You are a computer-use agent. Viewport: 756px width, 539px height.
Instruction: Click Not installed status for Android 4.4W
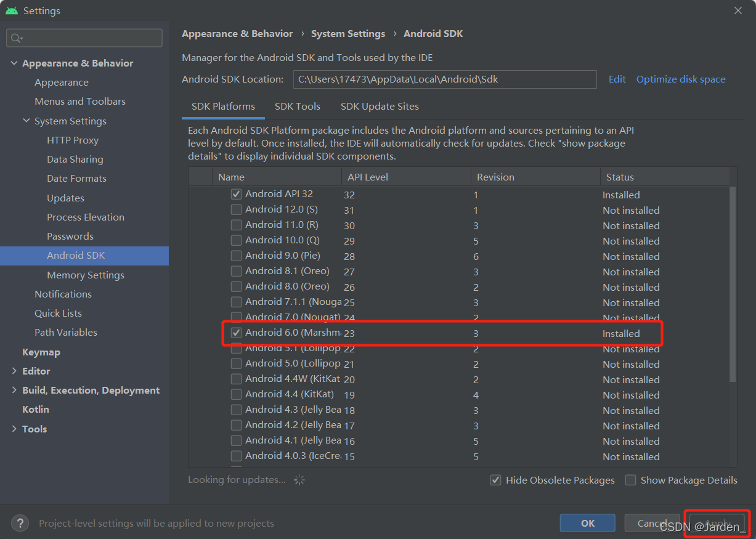click(x=631, y=379)
